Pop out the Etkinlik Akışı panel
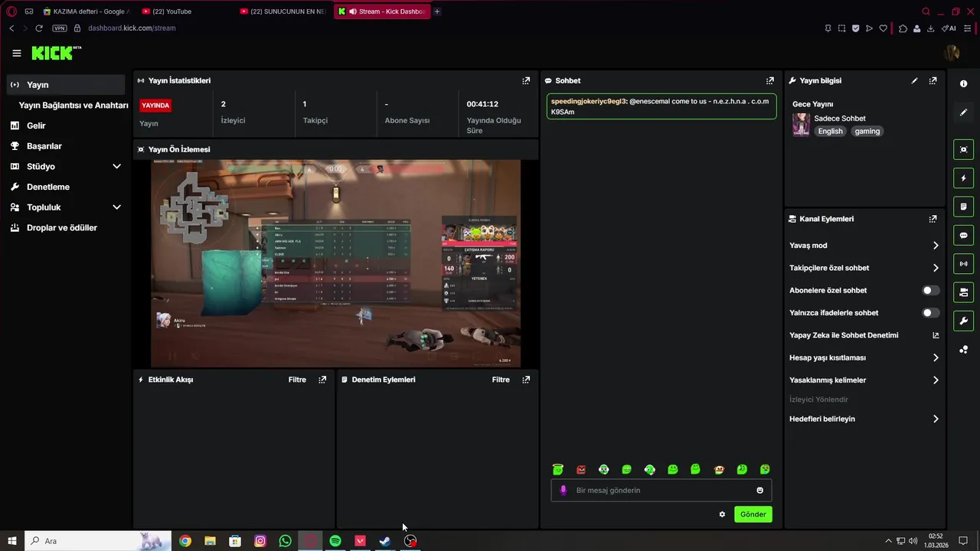980x551 pixels. click(322, 380)
